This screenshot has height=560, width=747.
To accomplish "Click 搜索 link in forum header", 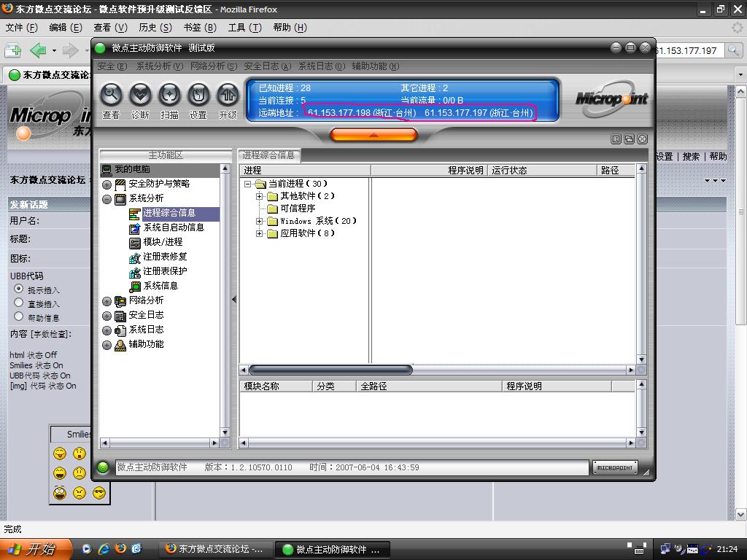I will point(691,156).
